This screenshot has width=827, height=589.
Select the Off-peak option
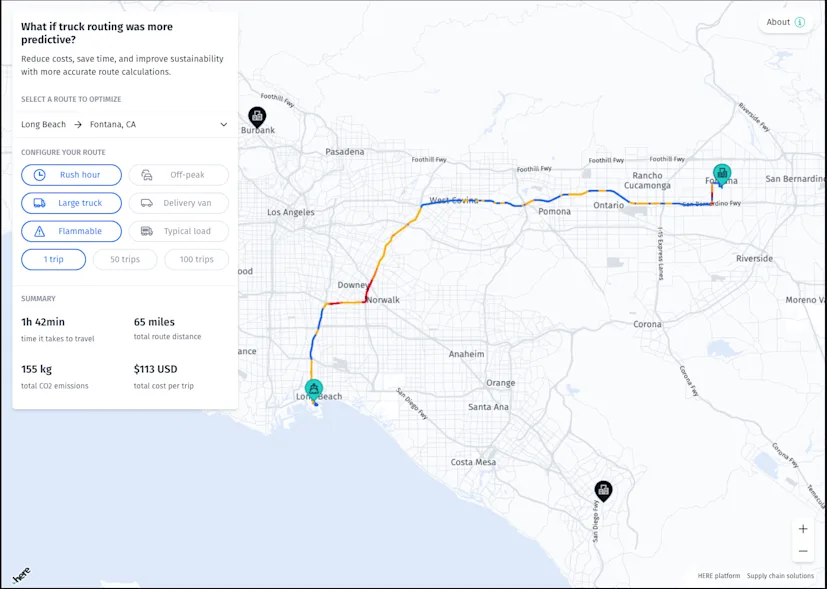179,175
